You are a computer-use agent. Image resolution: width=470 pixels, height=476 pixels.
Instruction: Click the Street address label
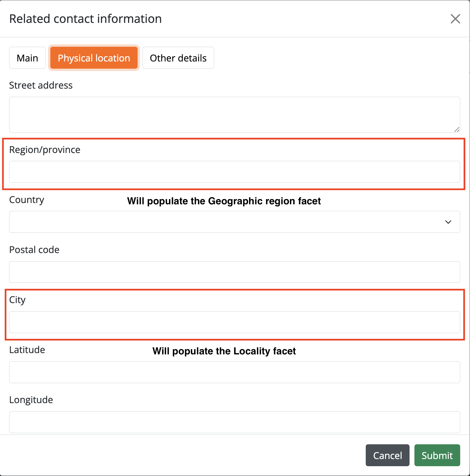pos(41,85)
